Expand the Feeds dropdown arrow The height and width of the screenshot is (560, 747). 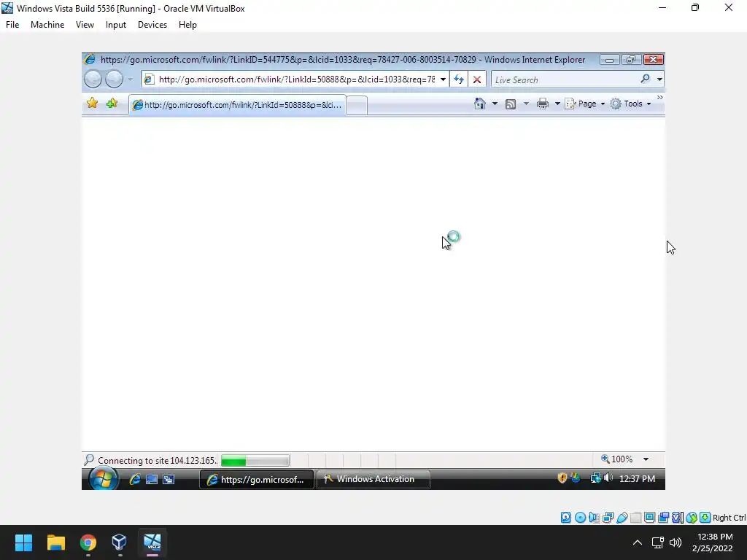click(526, 104)
